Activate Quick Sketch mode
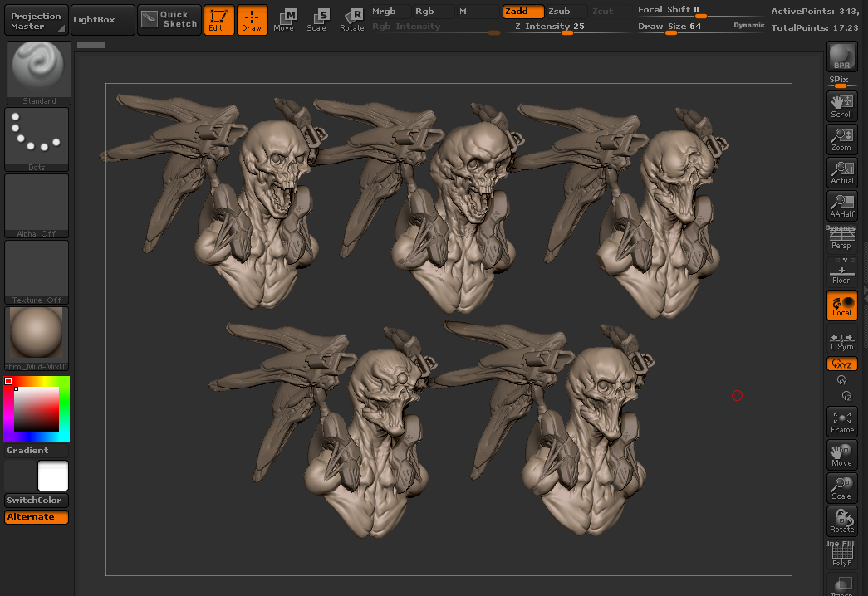The image size is (868, 596). tap(169, 21)
